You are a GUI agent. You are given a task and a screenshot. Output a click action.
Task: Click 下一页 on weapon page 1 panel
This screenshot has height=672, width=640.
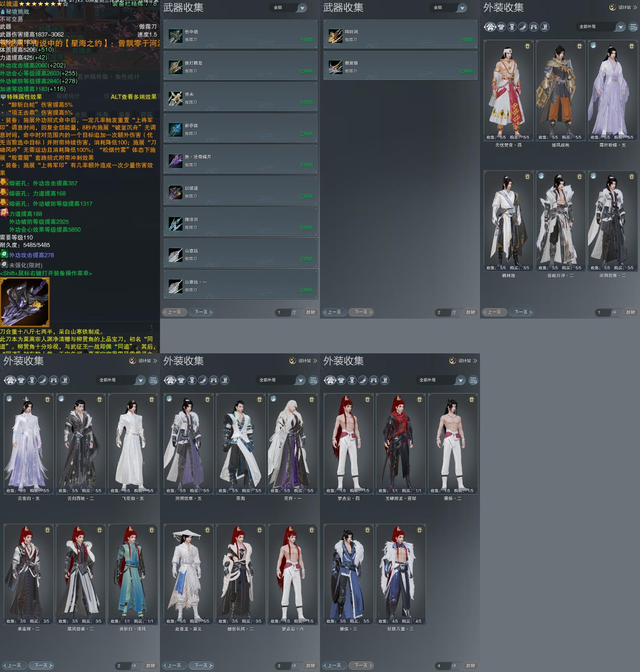[x=201, y=312]
